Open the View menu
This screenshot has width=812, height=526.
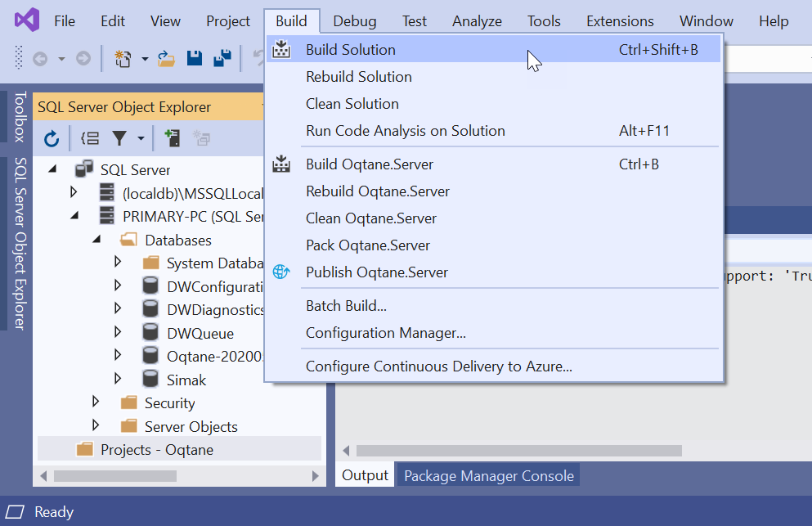165,21
